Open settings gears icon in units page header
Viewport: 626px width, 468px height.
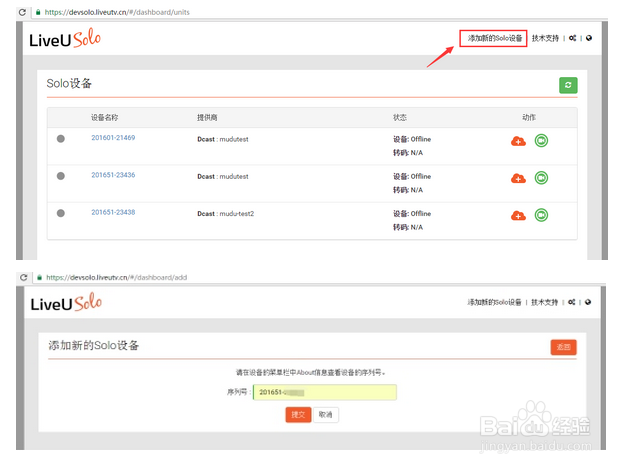pos(573,38)
